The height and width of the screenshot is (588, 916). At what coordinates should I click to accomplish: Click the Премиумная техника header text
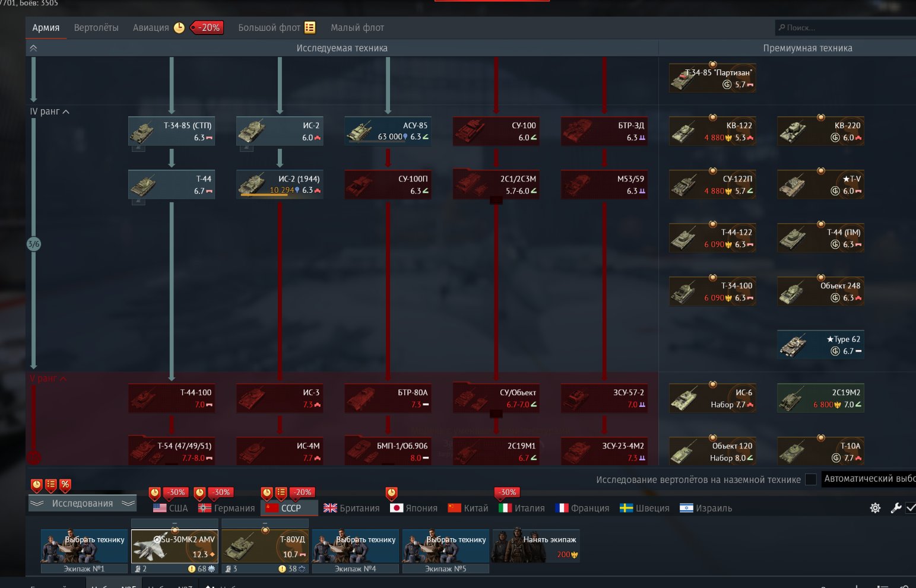pyautogui.click(x=807, y=48)
